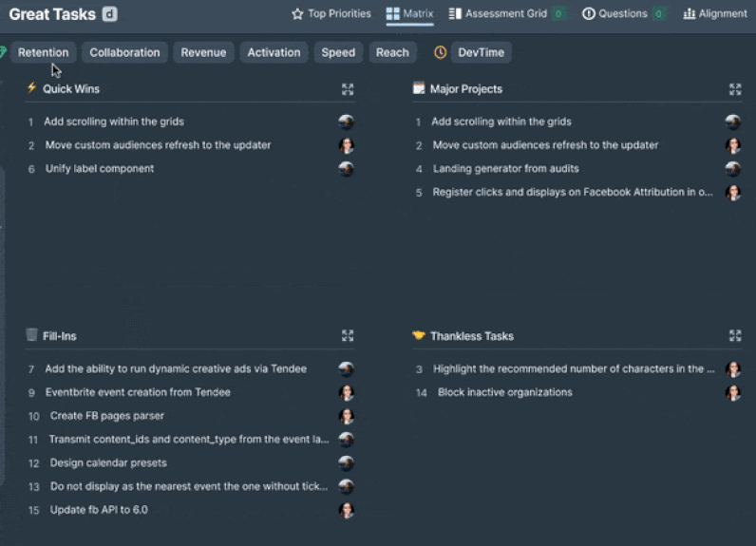Image resolution: width=756 pixels, height=546 pixels.
Task: Toggle the Revenue criterion filter
Action: coord(203,53)
